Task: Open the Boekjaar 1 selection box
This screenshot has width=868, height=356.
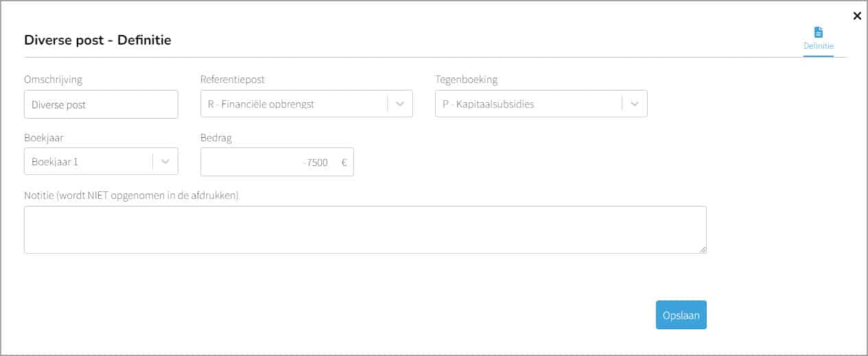Action: pos(101,161)
